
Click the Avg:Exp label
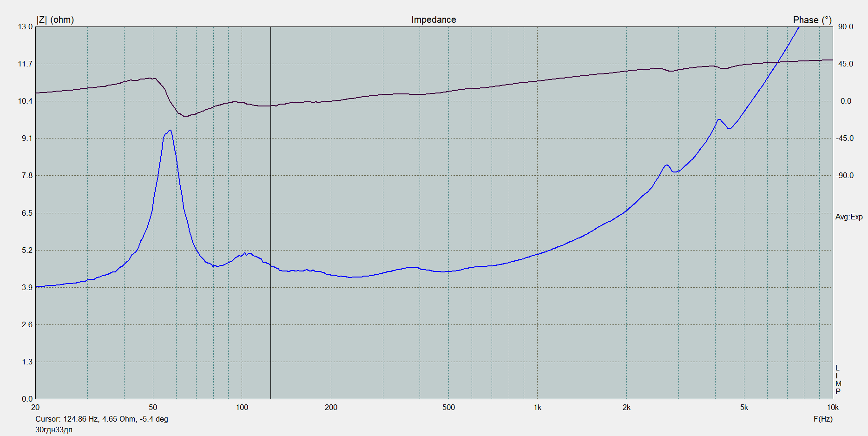coord(849,217)
